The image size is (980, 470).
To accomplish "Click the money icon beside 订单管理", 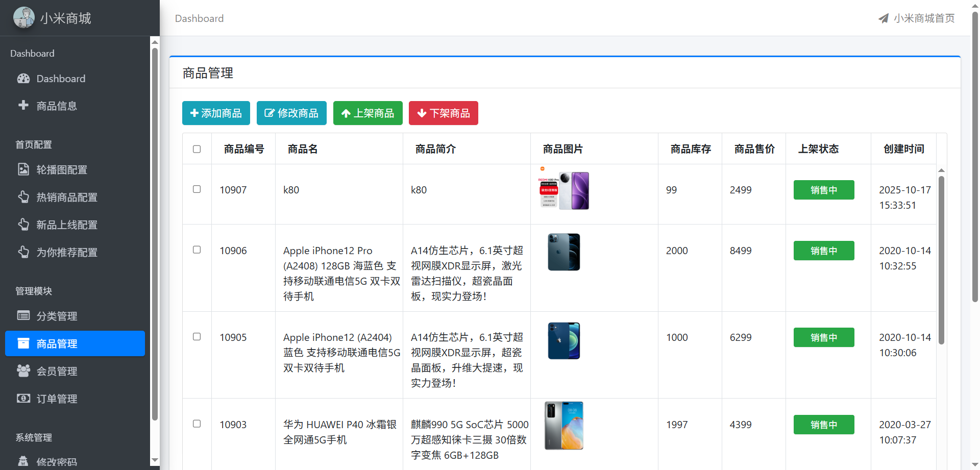I will (23, 398).
